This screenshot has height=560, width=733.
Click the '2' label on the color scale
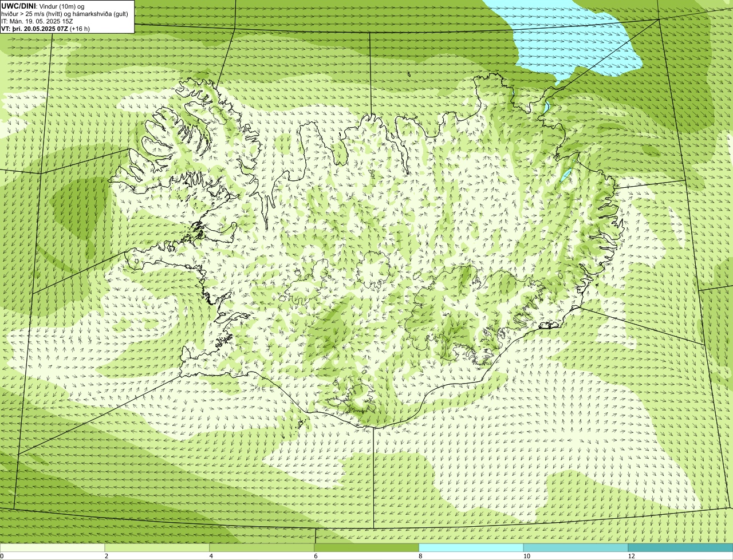click(107, 556)
